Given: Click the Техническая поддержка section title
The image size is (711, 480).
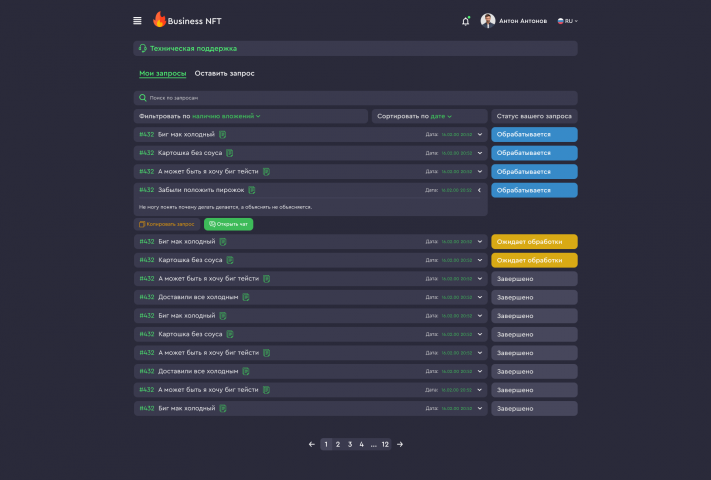Looking at the screenshot, I should point(194,48).
